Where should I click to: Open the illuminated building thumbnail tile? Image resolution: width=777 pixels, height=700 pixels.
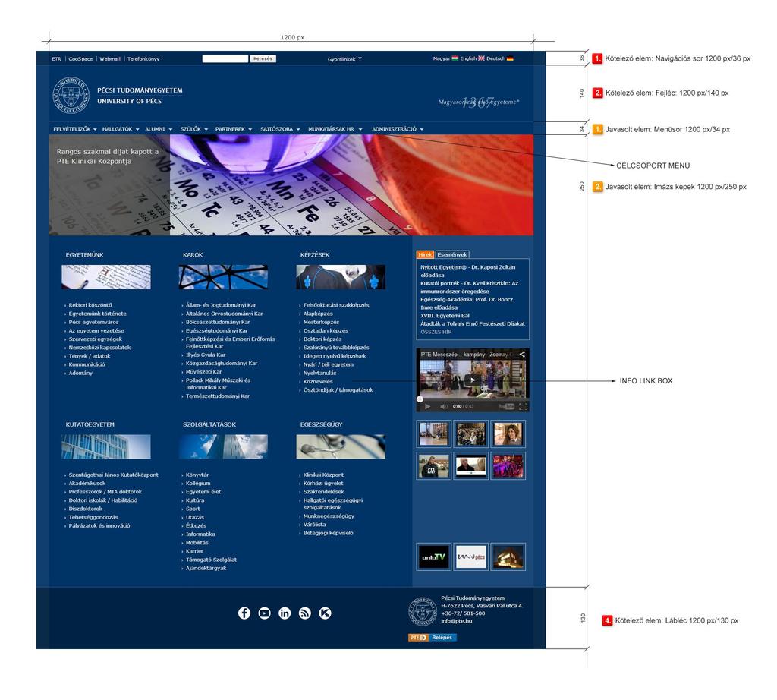(508, 557)
